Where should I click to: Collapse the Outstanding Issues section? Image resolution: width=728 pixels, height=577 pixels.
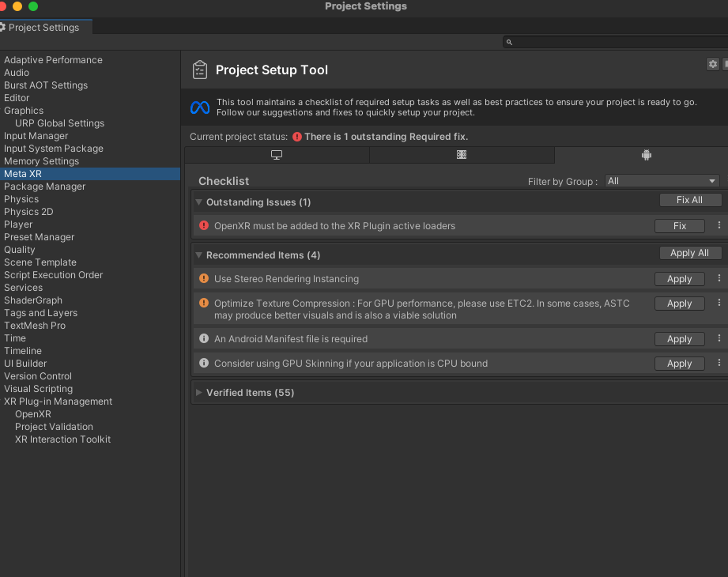click(199, 202)
